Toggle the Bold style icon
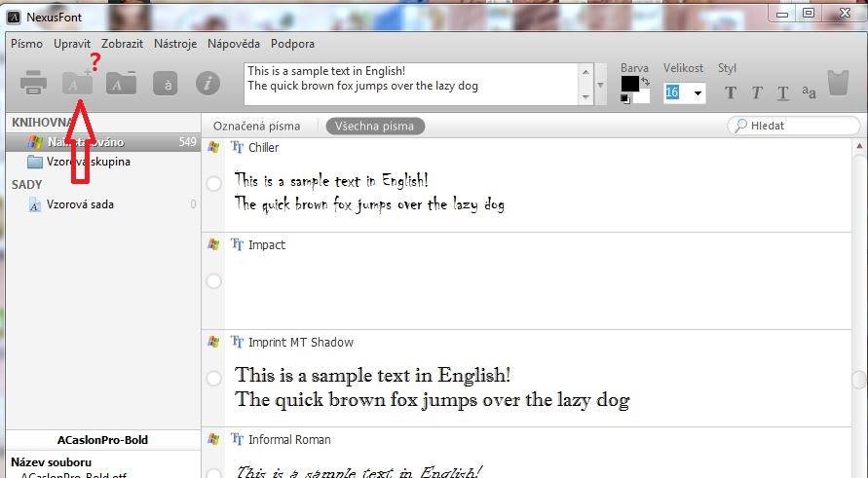Viewport: 868px width, 478px height. [x=731, y=92]
